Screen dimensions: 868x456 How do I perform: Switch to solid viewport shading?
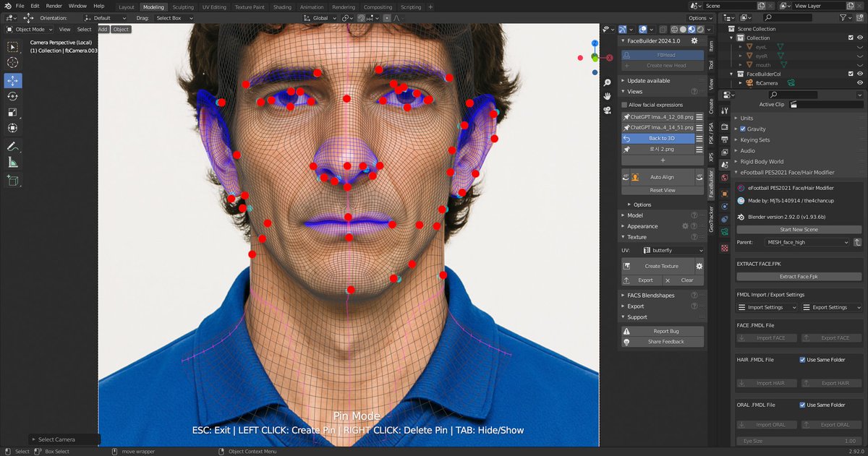click(683, 30)
